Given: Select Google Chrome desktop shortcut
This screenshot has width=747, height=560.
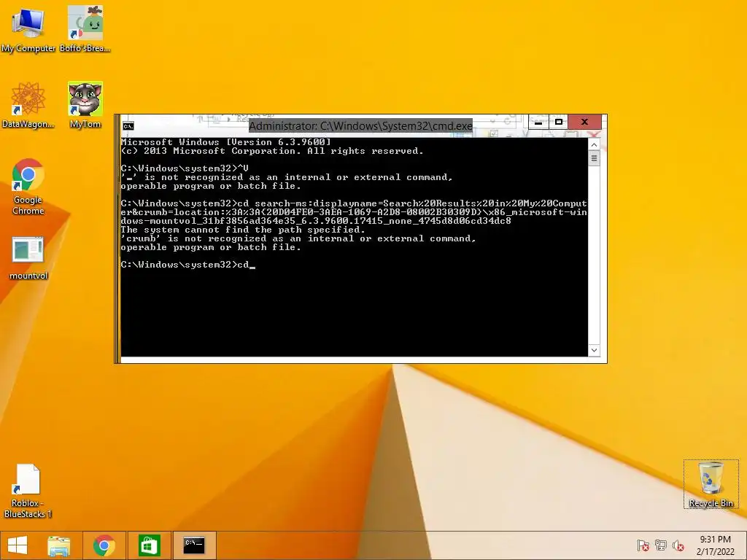Looking at the screenshot, I should coord(28,187).
